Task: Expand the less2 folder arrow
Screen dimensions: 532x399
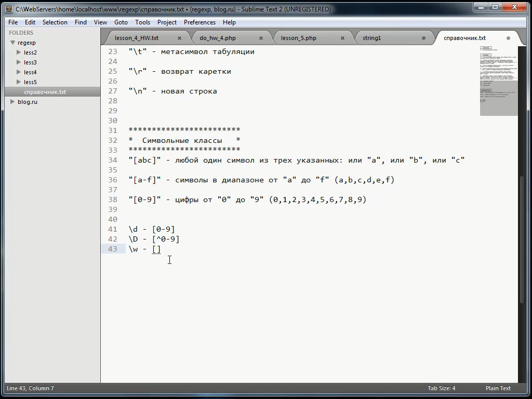Action: tap(19, 52)
